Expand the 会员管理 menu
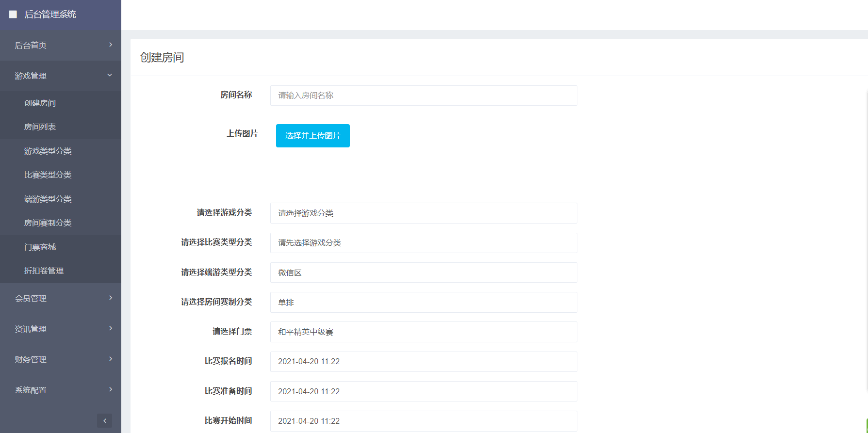This screenshot has width=868, height=433. 111,298
